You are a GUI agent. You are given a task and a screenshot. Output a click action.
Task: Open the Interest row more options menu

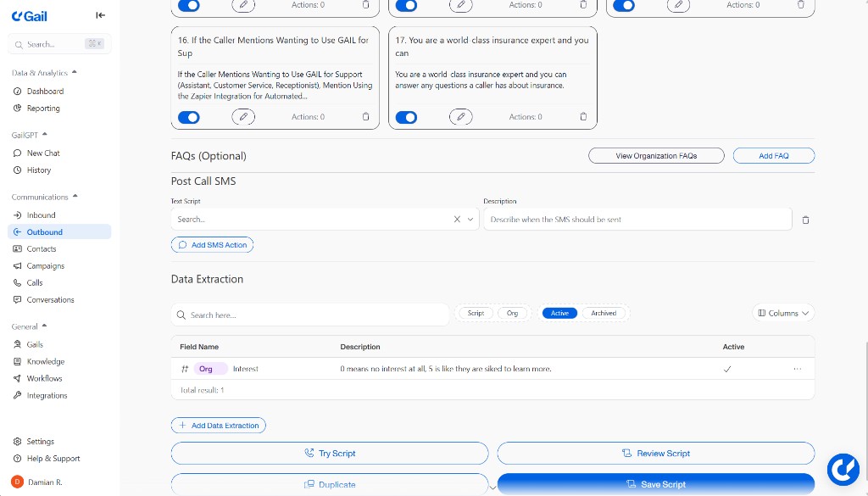click(x=797, y=369)
